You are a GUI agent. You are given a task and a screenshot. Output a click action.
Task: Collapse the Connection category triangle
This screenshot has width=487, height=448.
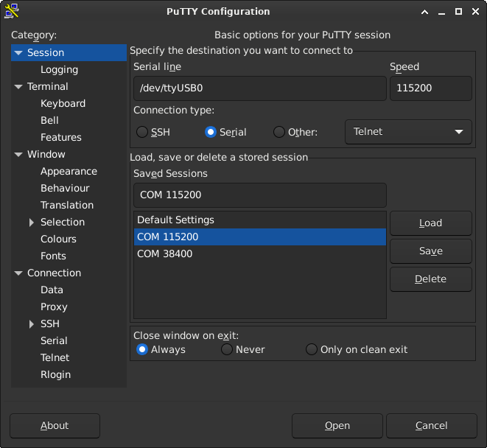pos(18,273)
